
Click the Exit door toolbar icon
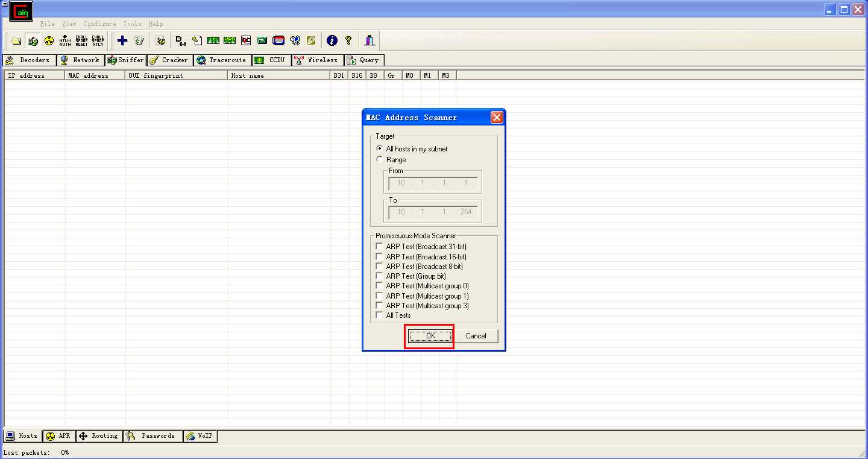[x=370, y=40]
